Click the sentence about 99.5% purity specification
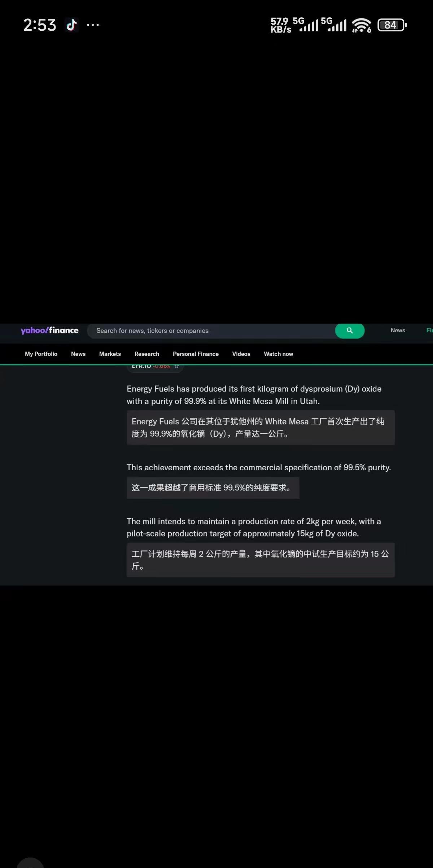Viewport: 433px width, 868px height. tap(259, 467)
